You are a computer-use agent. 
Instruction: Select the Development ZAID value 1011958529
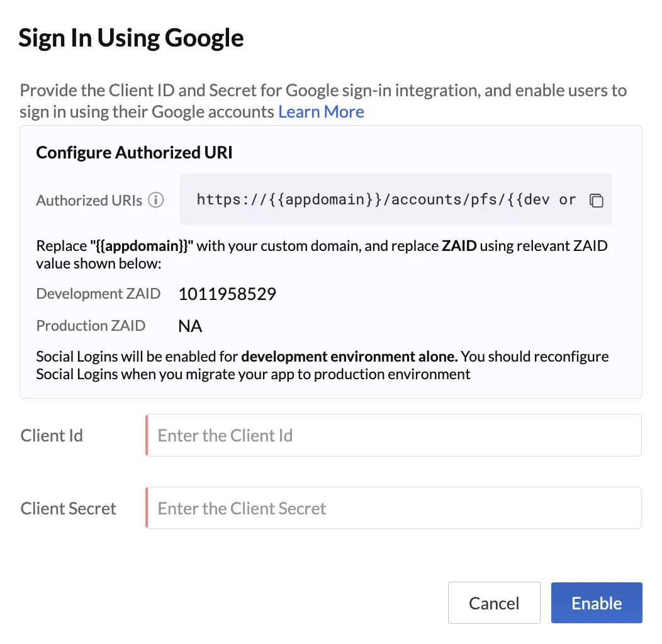(227, 294)
